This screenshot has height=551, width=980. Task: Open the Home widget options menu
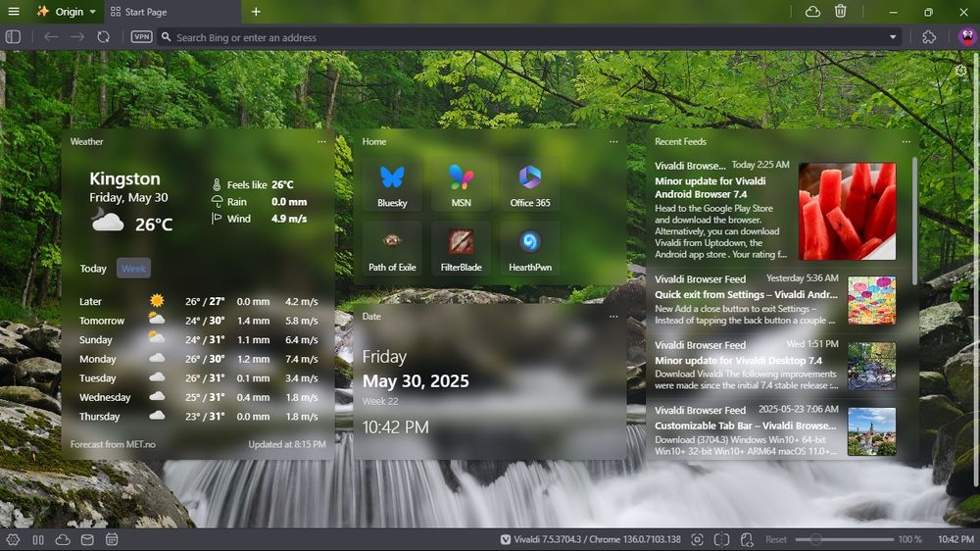point(613,142)
